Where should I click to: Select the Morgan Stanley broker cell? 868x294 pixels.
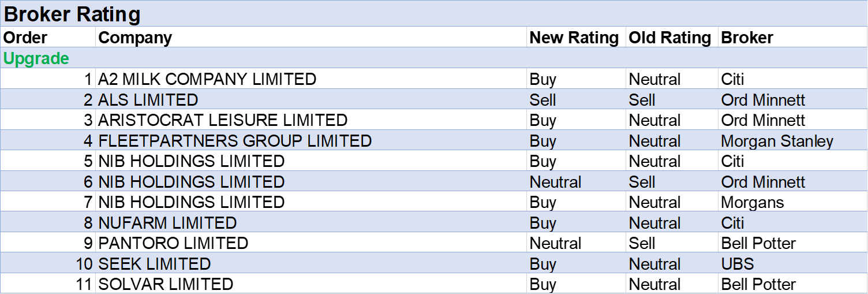point(777,141)
